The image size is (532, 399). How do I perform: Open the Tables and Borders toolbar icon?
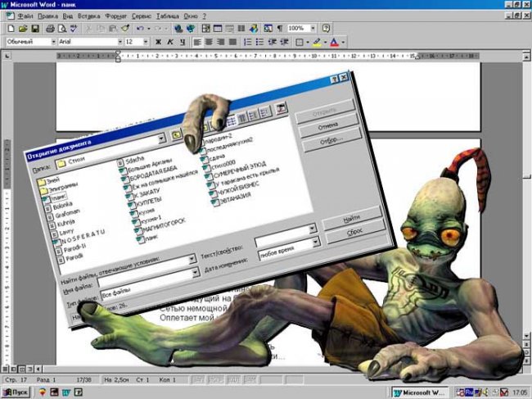click(x=205, y=29)
